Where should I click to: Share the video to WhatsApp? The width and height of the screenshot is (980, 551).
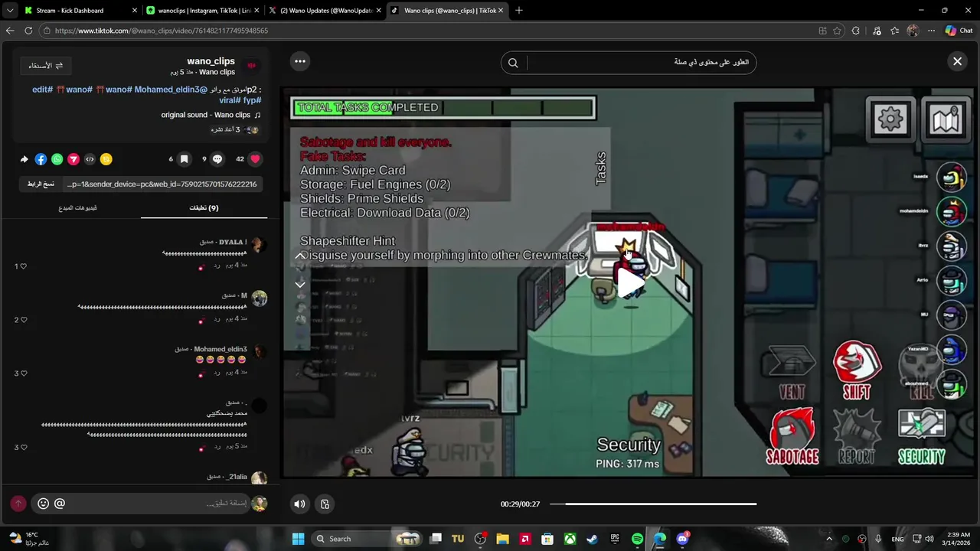pos(57,159)
